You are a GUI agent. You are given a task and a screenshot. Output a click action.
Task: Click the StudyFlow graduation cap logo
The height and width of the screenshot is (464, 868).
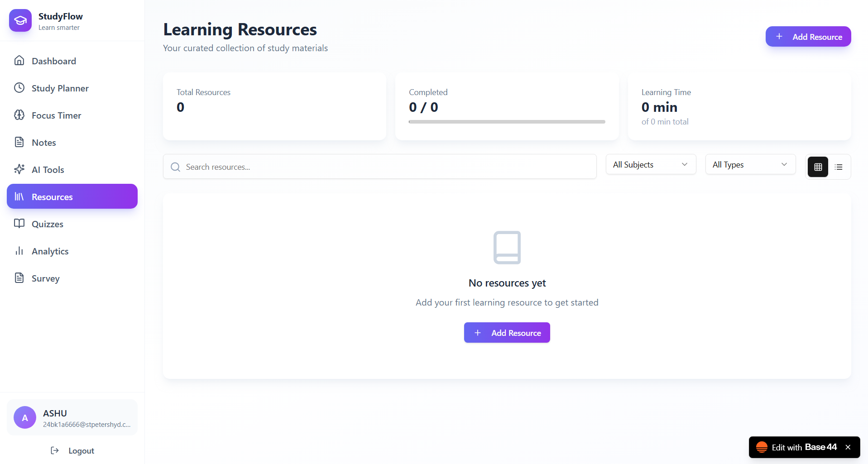point(20,20)
